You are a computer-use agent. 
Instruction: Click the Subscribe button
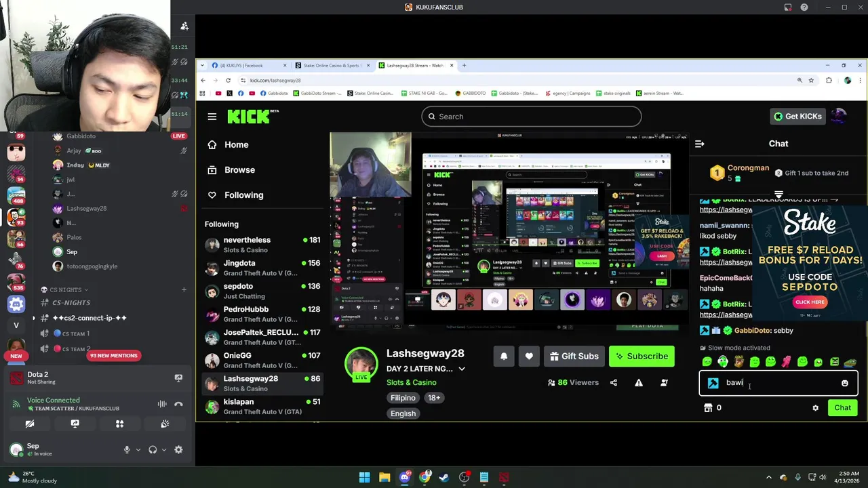point(641,357)
